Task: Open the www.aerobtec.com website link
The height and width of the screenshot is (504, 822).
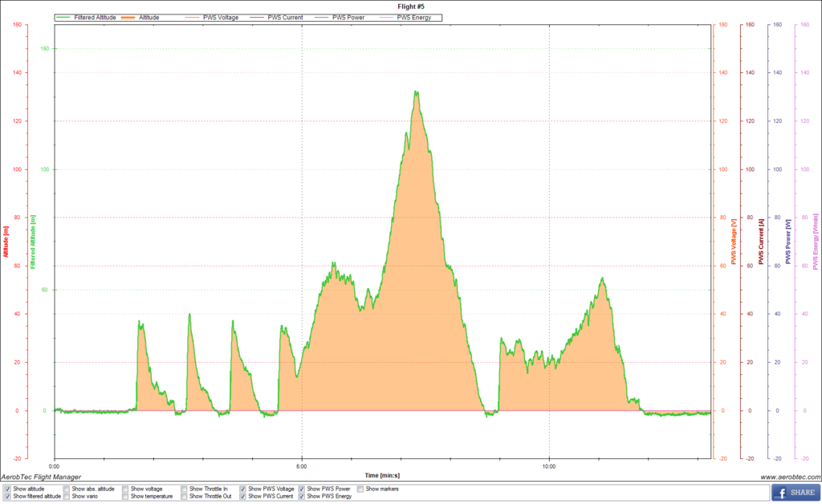Action: pyautogui.click(x=787, y=477)
